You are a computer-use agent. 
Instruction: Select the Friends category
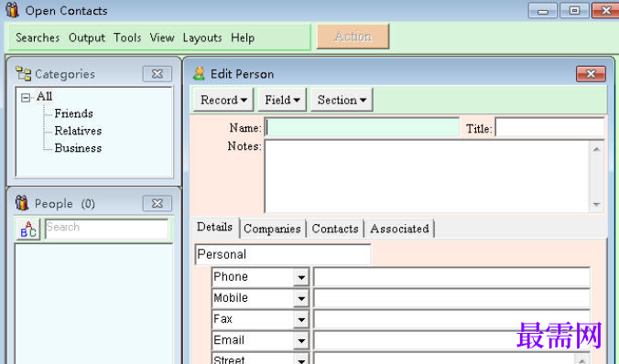(x=74, y=113)
